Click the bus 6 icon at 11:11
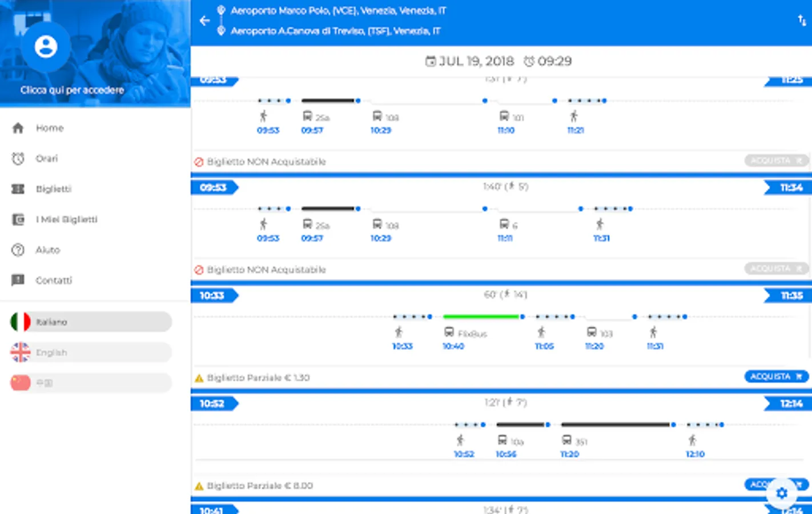812x514 pixels. (504, 224)
